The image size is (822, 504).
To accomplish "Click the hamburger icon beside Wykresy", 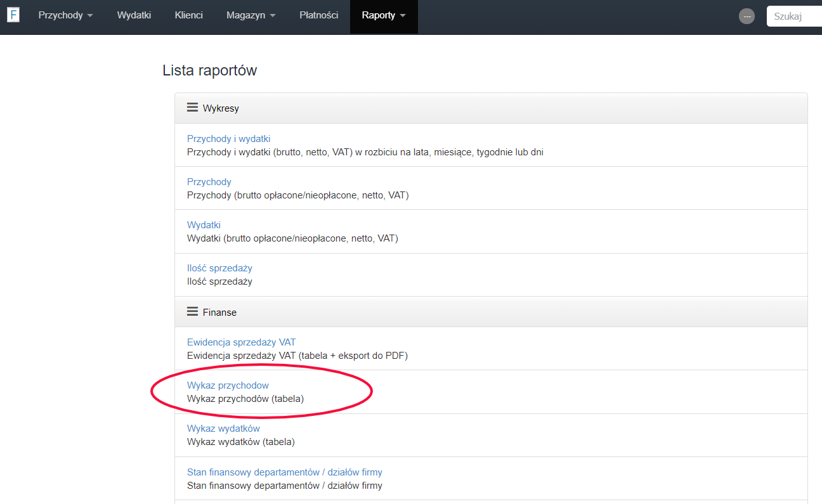I will 192,108.
